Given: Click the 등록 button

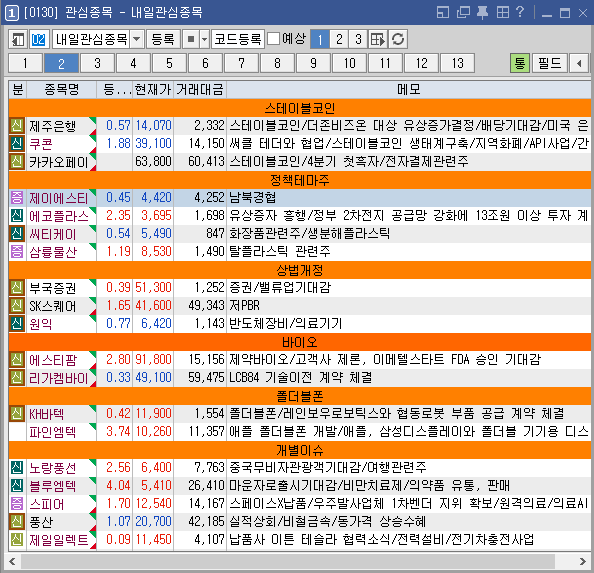Looking at the screenshot, I should (163, 39).
